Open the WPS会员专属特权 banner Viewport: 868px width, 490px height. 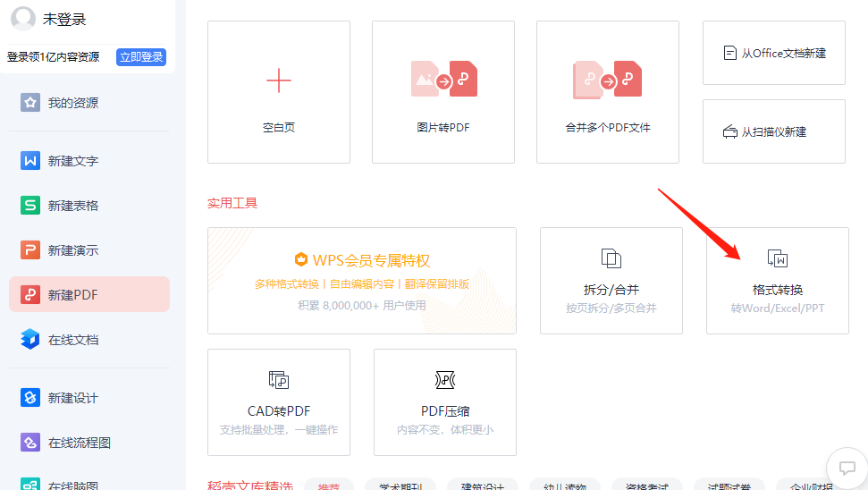tap(362, 281)
